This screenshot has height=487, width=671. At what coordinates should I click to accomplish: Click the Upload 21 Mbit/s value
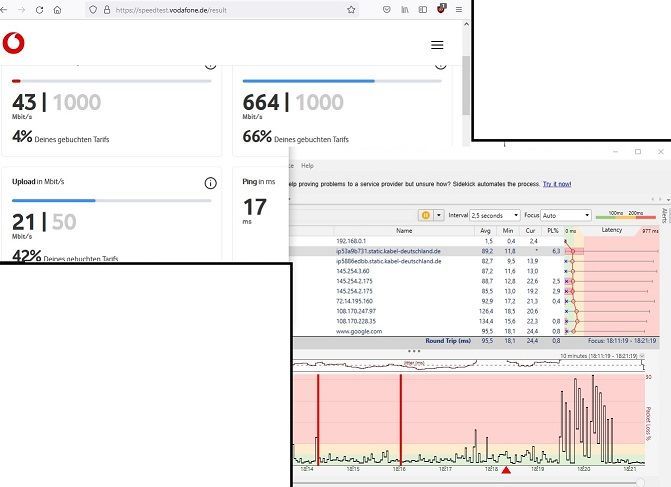24,223
